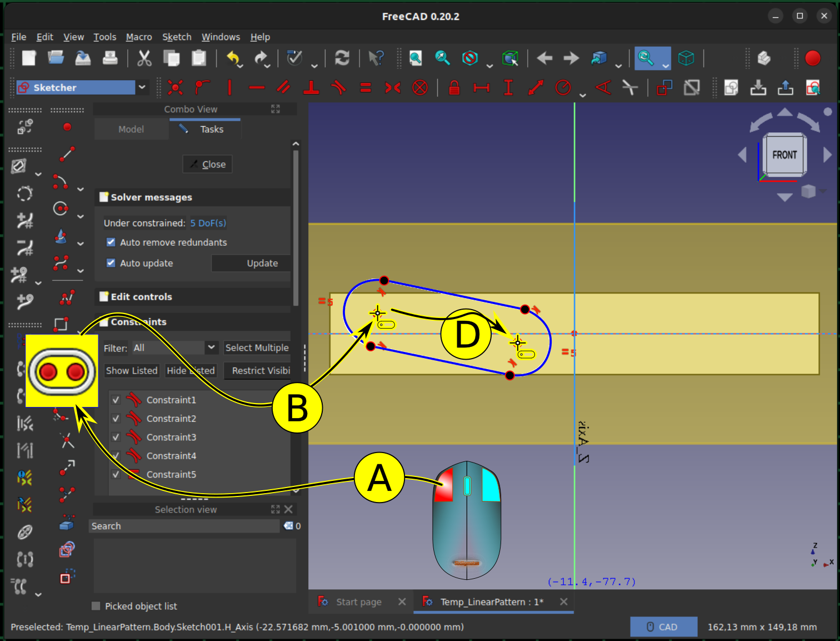Set horizontal distance constraint
The height and width of the screenshot is (641, 840).
[x=481, y=87]
